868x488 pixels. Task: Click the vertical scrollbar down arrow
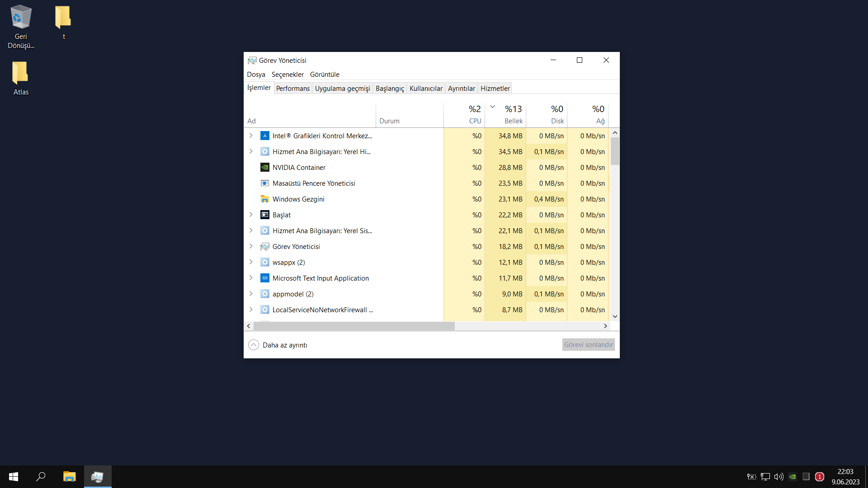tap(615, 316)
